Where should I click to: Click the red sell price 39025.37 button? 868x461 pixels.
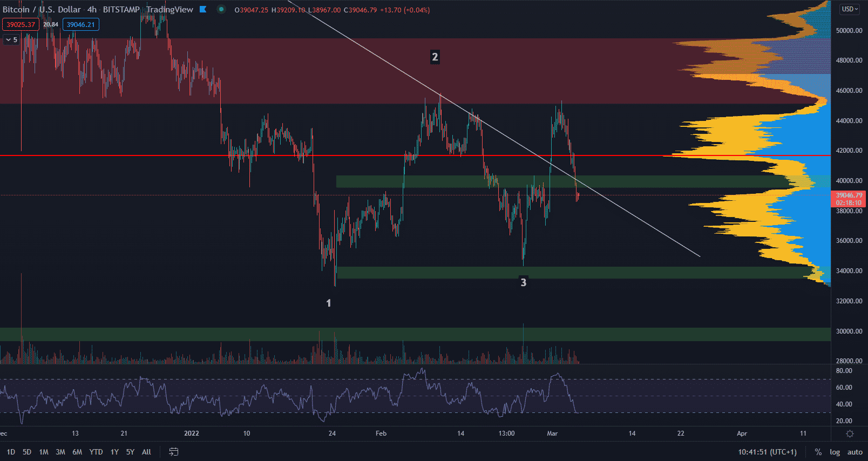point(21,24)
